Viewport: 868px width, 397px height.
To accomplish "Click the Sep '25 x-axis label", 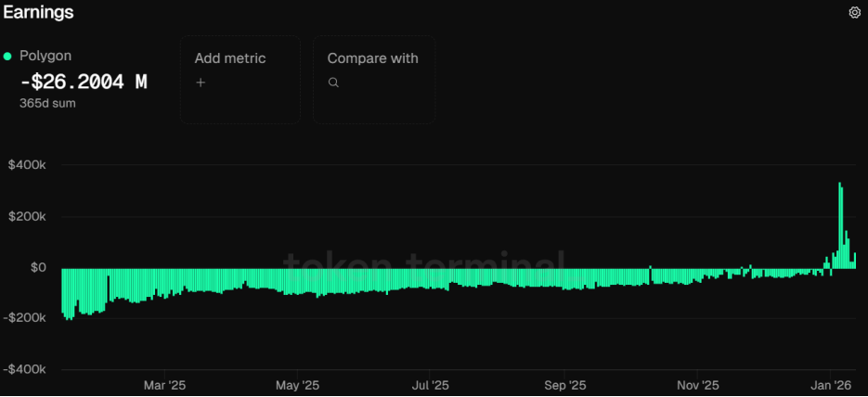I will [x=564, y=385].
